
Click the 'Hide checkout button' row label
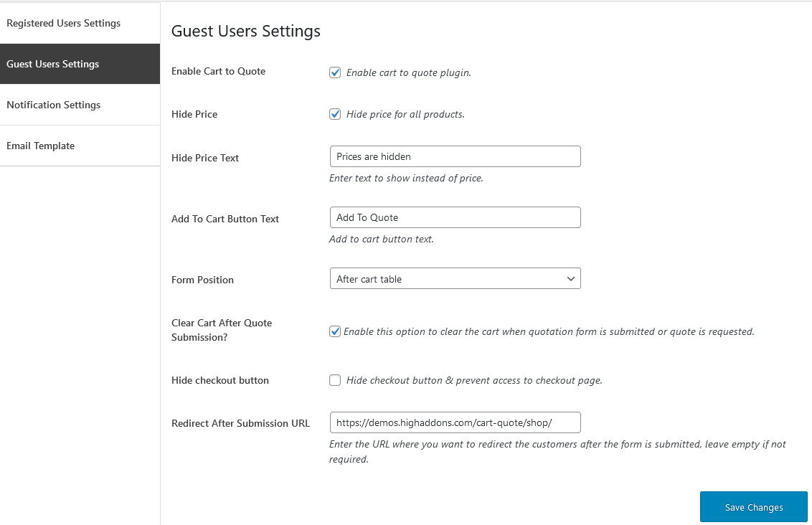220,380
